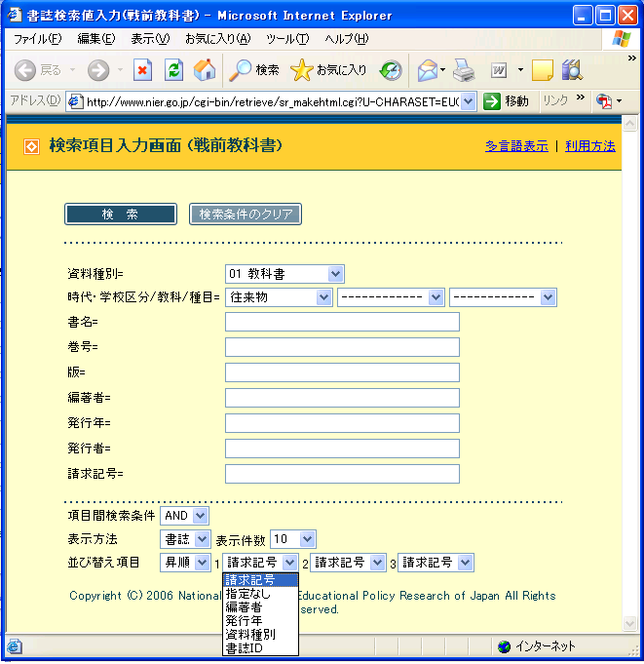Screen dimensions: 644x664
Task: Open the History clock icon
Action: click(x=391, y=70)
